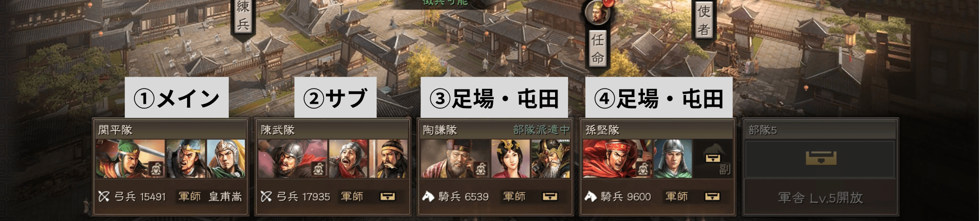Select Guan Ping portrait in 関平隊
980x221 pixels.
[x=131, y=159]
